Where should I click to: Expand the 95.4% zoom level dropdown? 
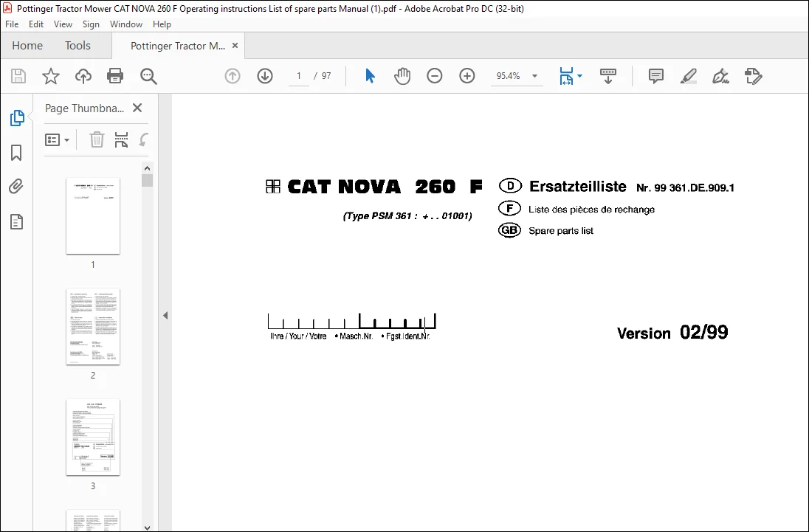coord(535,76)
